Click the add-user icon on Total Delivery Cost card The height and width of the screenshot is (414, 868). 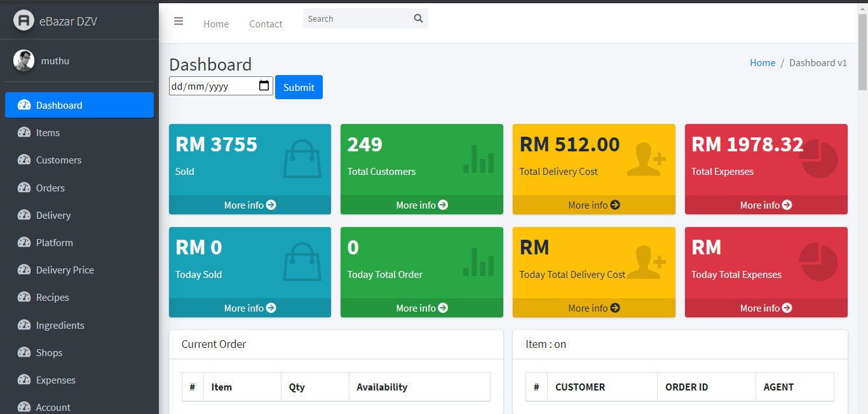coord(646,158)
